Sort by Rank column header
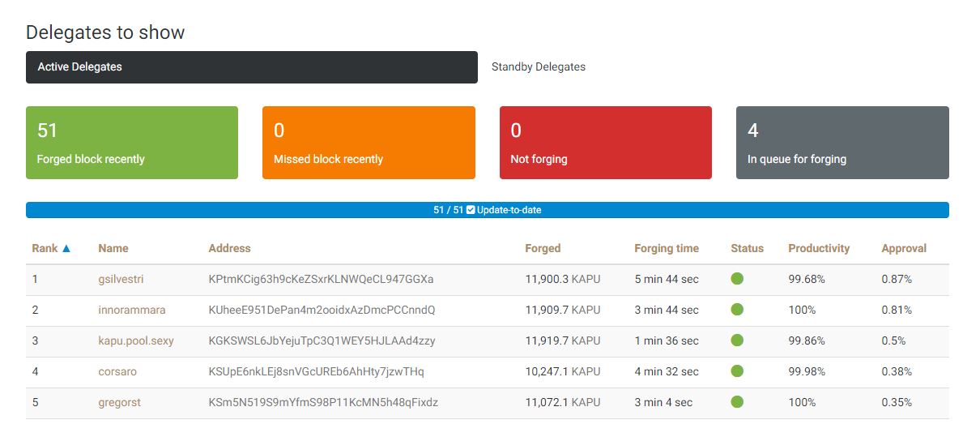This screenshot has height=424, width=980. tap(51, 248)
